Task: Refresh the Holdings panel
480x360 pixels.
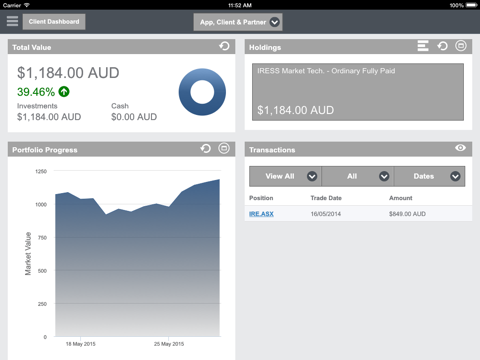Action: coord(442,46)
